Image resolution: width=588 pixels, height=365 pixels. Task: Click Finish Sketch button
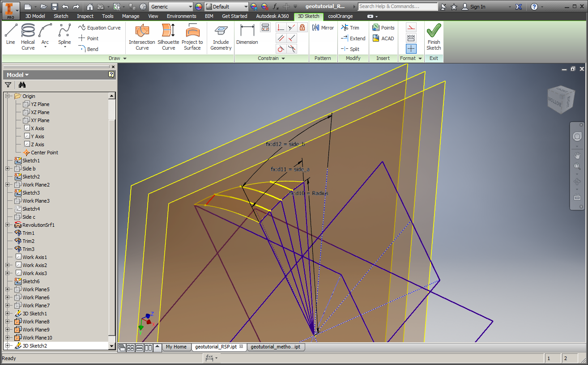(434, 37)
